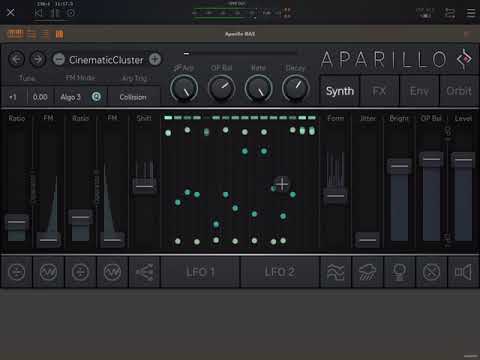Click the speaker Level icon
The height and width of the screenshot is (360, 480).
pyautogui.click(x=463, y=272)
